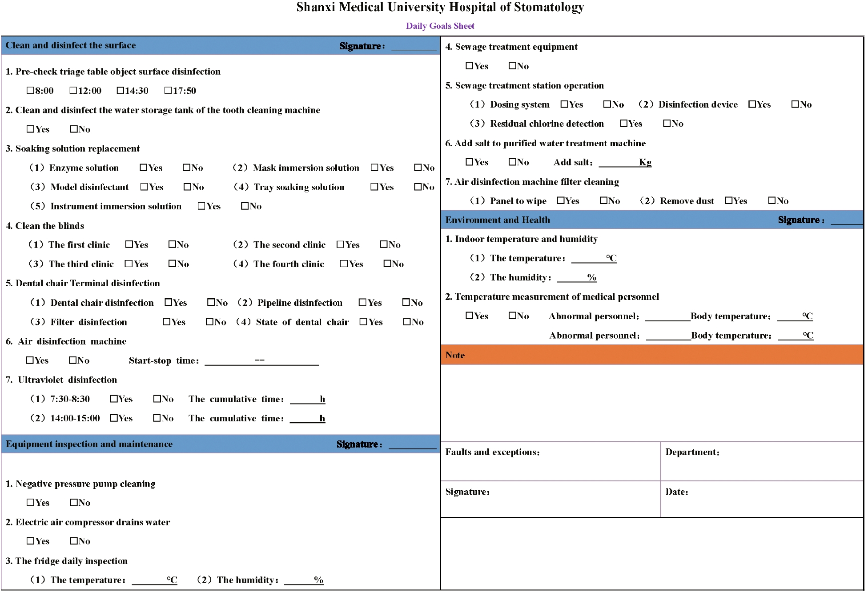Click the indoor humidity % field

pos(577,277)
